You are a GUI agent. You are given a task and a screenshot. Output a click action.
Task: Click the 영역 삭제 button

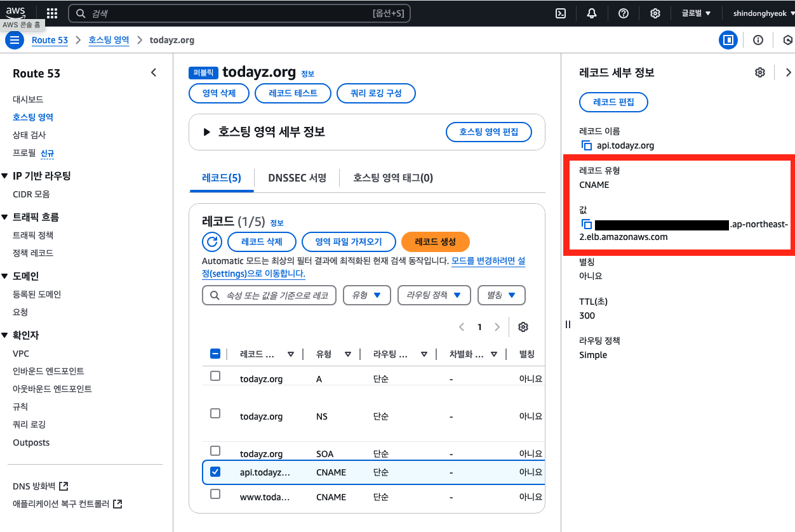click(219, 93)
